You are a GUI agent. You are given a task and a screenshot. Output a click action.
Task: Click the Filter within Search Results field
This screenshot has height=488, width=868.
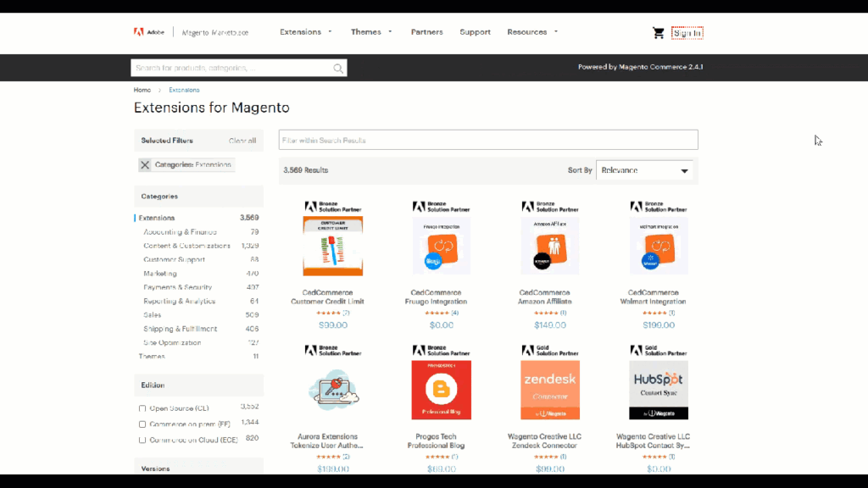488,140
